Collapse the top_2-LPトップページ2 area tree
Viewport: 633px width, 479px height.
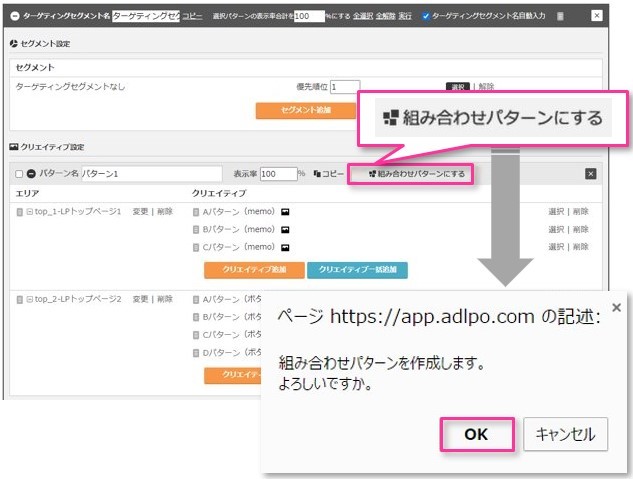[30, 299]
